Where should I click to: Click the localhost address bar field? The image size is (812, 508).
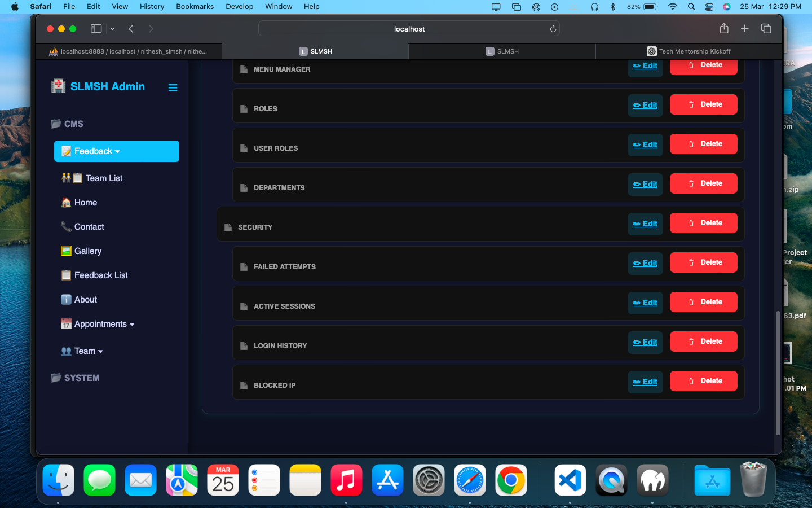tap(409, 29)
